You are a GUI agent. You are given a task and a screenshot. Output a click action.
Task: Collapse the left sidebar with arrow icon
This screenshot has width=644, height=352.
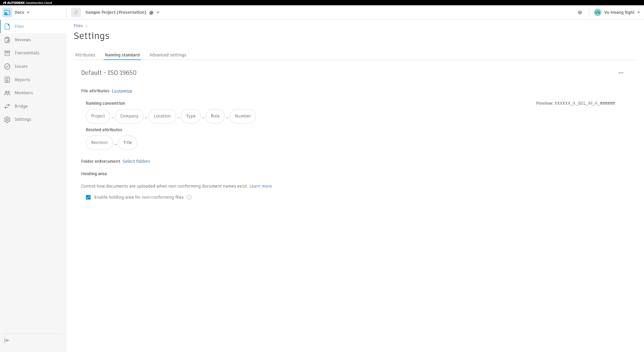coord(7,340)
